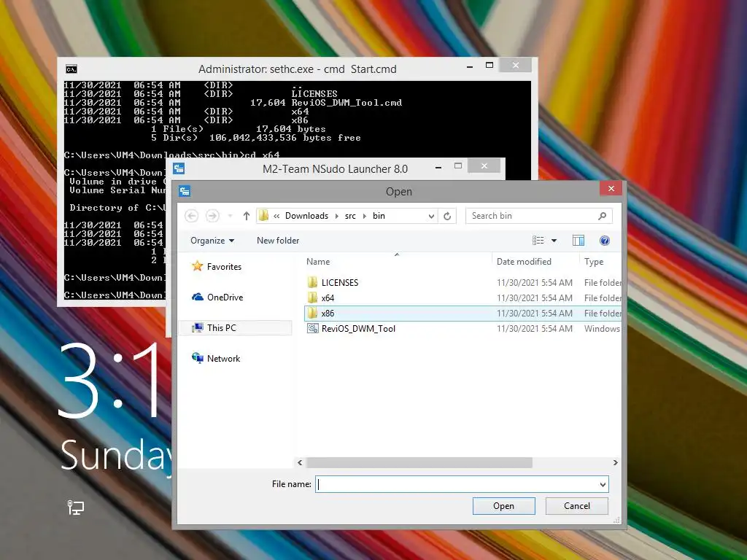Toggle the preview pane

click(578, 241)
